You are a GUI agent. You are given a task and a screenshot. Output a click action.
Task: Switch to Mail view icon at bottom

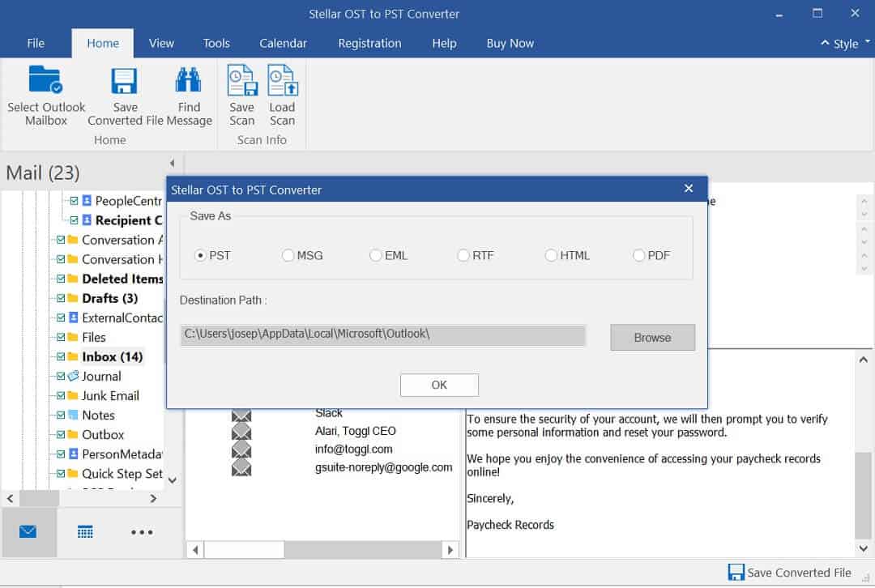point(28,531)
